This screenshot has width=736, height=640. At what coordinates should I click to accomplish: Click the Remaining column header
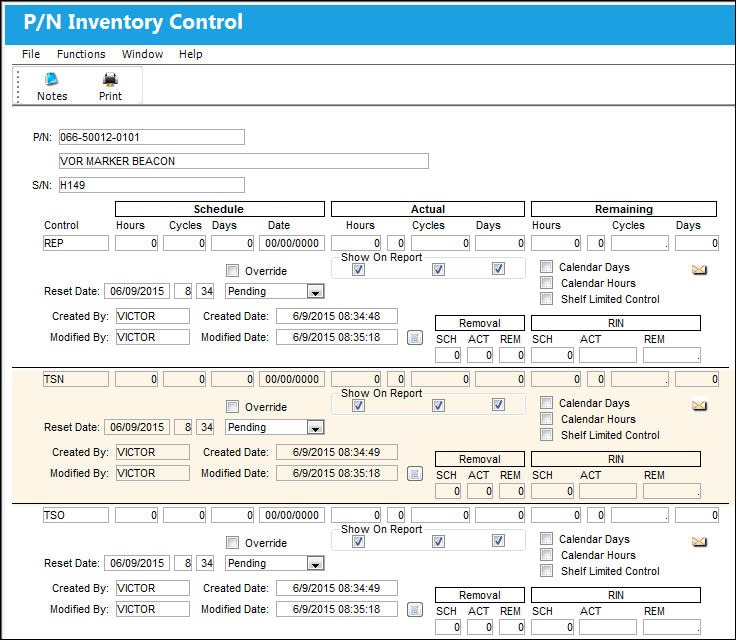(x=624, y=209)
